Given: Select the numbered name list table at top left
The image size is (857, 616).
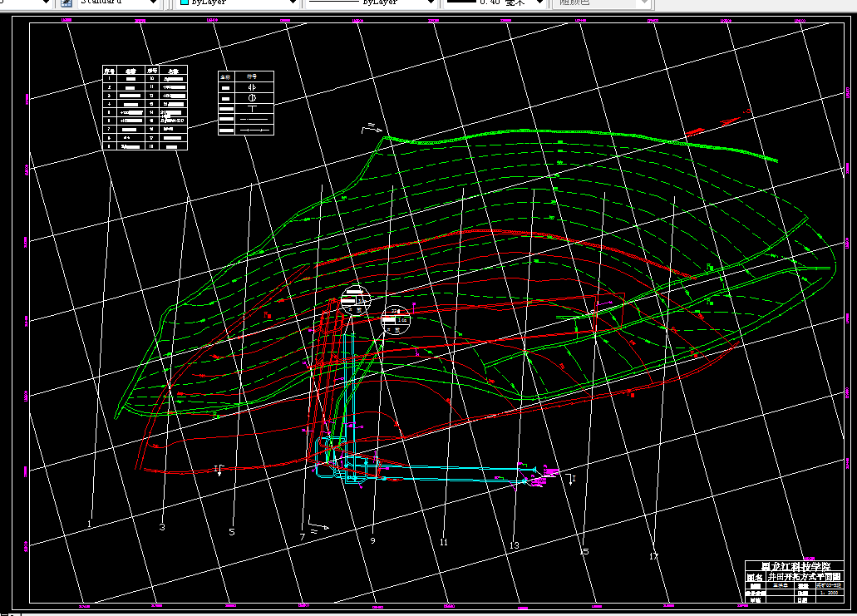Looking at the screenshot, I should (145, 108).
